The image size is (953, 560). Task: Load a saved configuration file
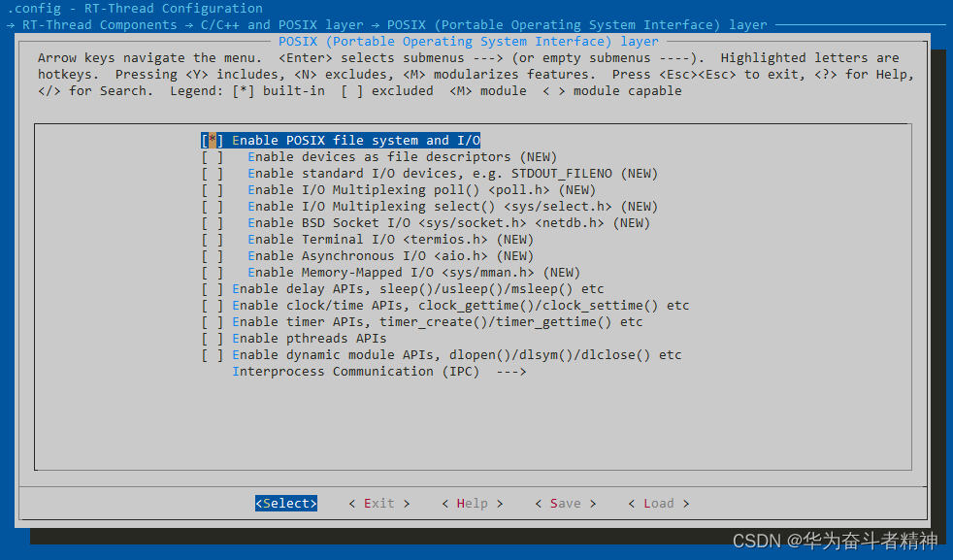tap(658, 503)
